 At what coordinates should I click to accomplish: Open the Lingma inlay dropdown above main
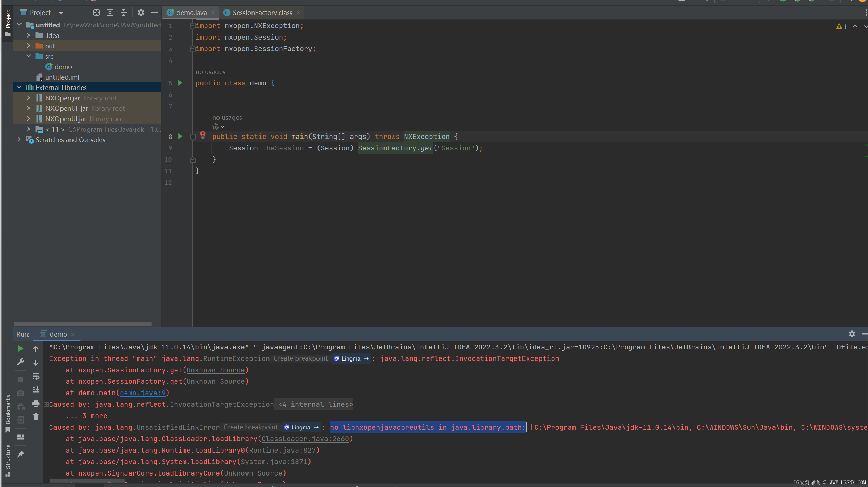coord(218,127)
